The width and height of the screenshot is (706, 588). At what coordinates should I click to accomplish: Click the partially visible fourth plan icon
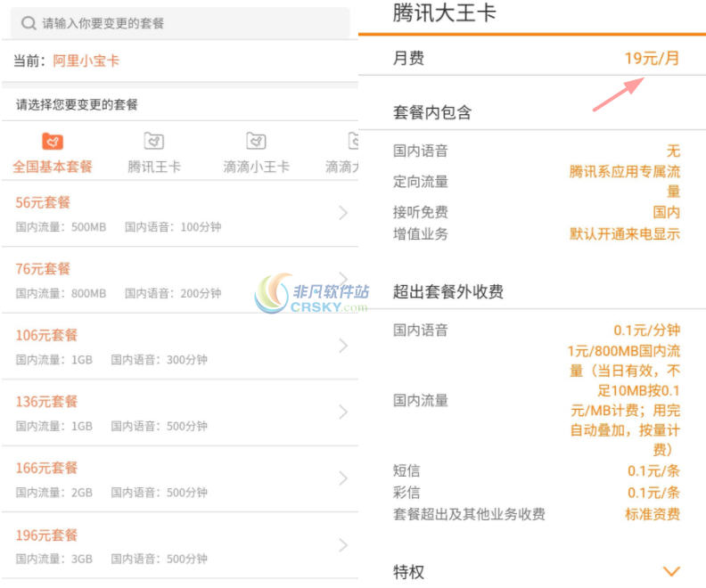353,142
